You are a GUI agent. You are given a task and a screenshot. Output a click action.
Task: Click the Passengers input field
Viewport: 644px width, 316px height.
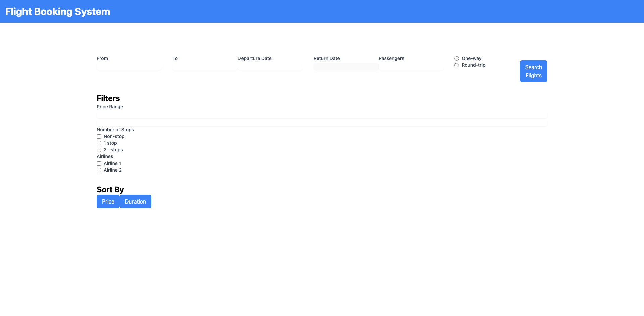click(x=411, y=66)
